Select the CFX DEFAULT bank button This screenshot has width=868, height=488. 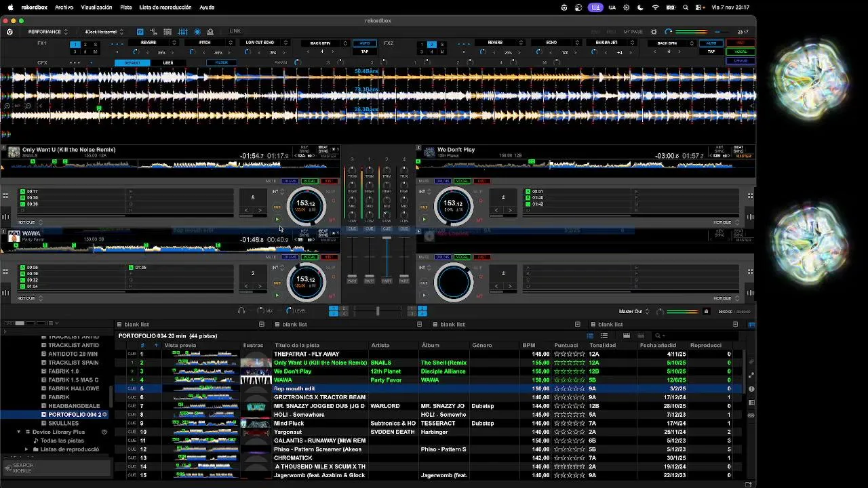(132, 63)
